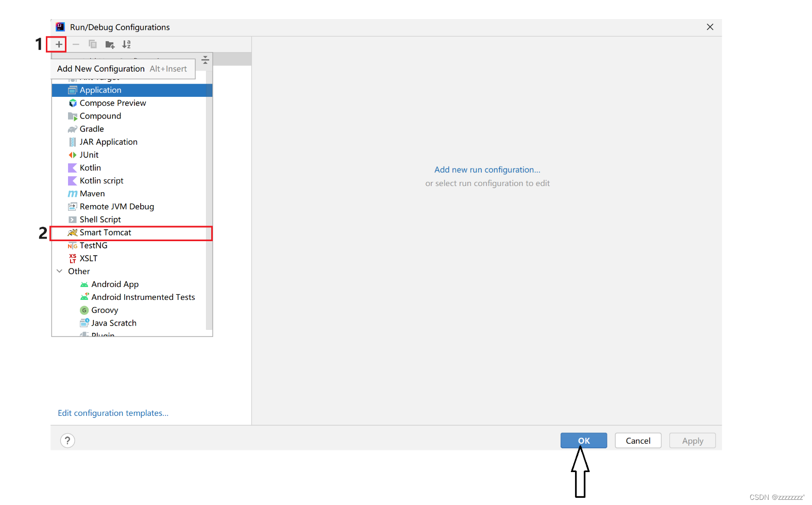Click the Sort Configurations alphabetically icon
The width and height of the screenshot is (812, 505).
[127, 44]
